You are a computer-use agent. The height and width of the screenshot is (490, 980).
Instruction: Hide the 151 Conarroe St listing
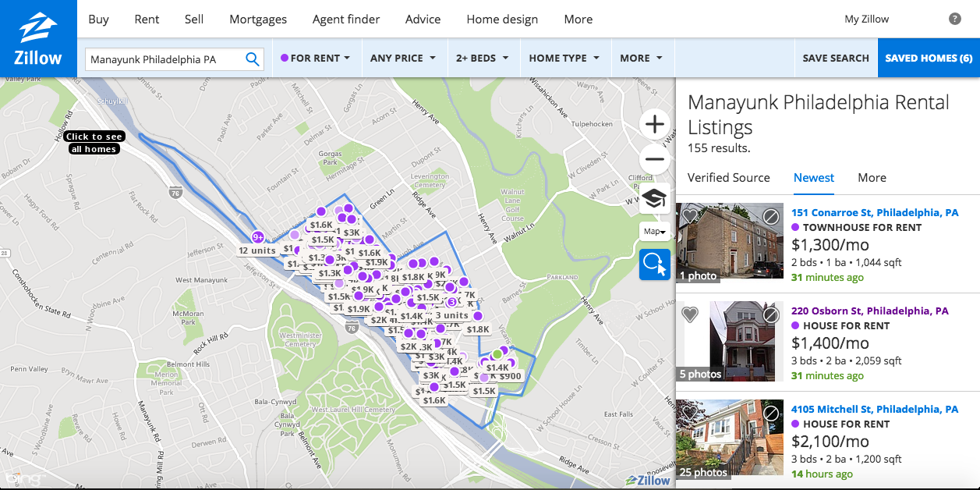click(x=770, y=216)
